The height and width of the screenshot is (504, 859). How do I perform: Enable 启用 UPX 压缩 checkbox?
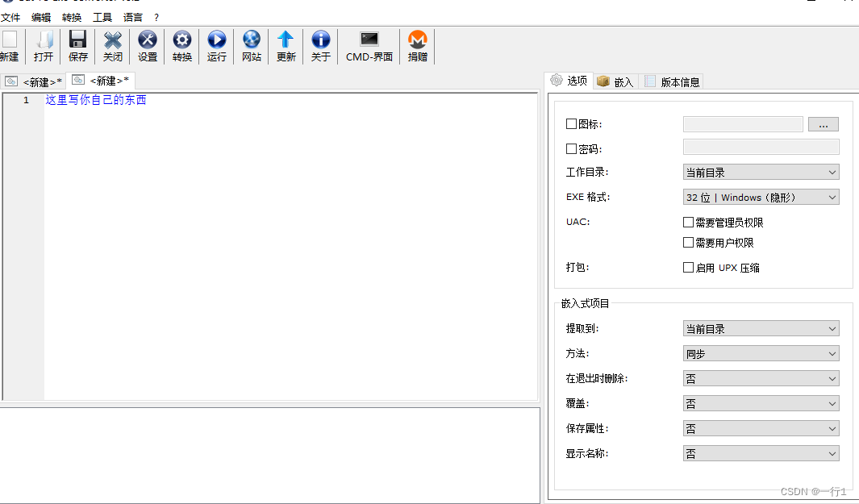pos(689,268)
